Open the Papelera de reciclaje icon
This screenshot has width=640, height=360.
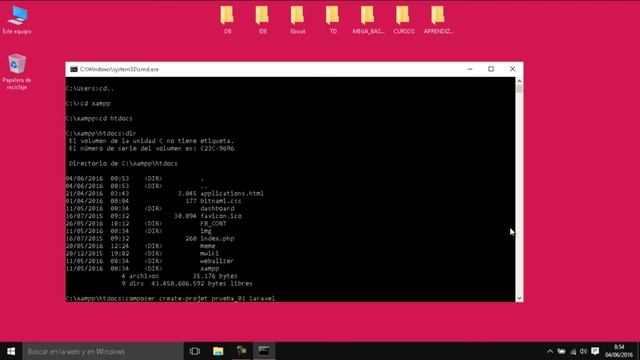pos(17,71)
